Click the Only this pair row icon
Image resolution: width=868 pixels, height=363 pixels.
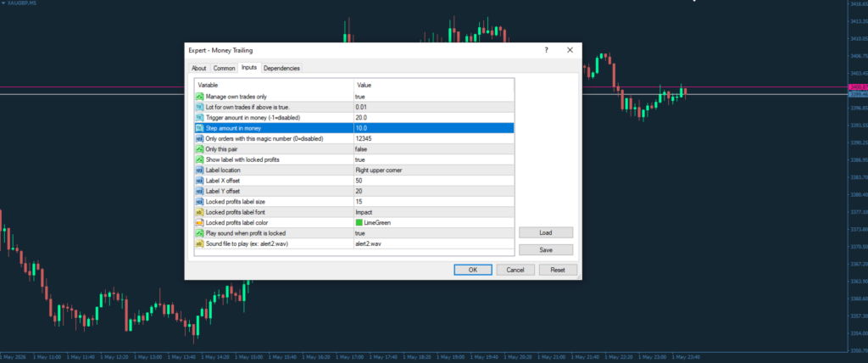point(199,149)
